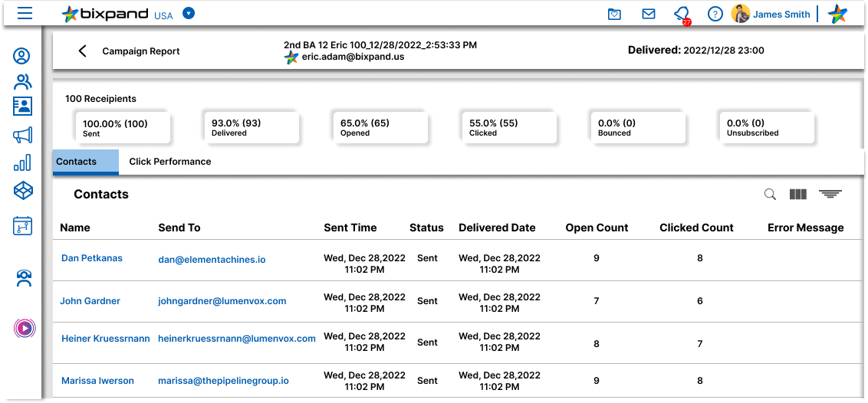Go back using the Campaign Report arrow
The width and height of the screenshot is (868, 403).
click(x=83, y=51)
